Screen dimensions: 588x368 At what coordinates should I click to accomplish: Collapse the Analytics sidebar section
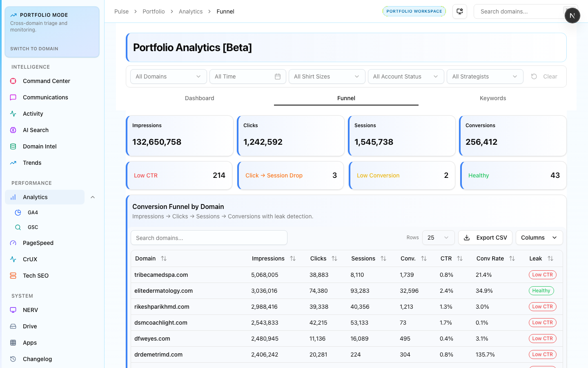click(x=93, y=197)
